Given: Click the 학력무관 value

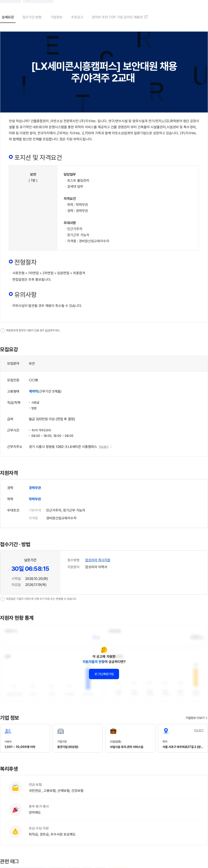Looking at the screenshot, I should pyautogui.click(x=35, y=499).
